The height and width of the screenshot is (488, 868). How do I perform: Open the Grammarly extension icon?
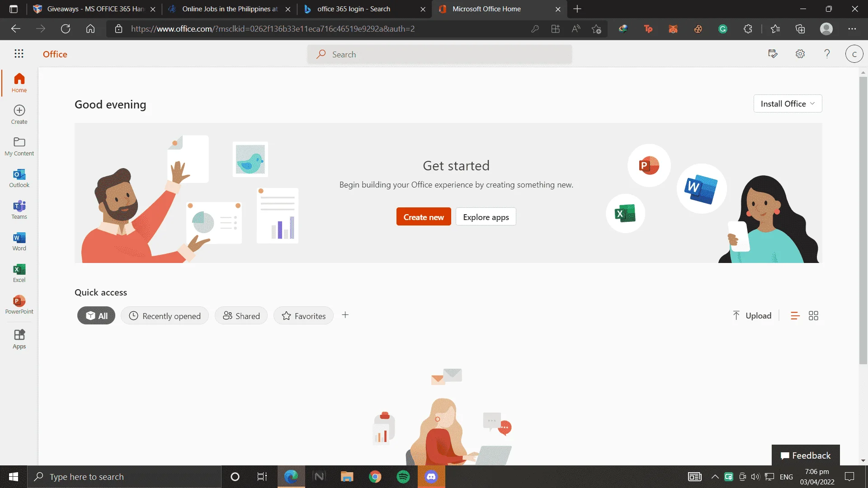(723, 29)
